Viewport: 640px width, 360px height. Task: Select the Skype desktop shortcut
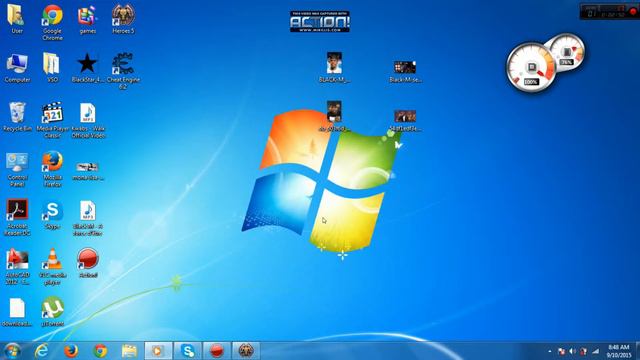[x=52, y=214]
